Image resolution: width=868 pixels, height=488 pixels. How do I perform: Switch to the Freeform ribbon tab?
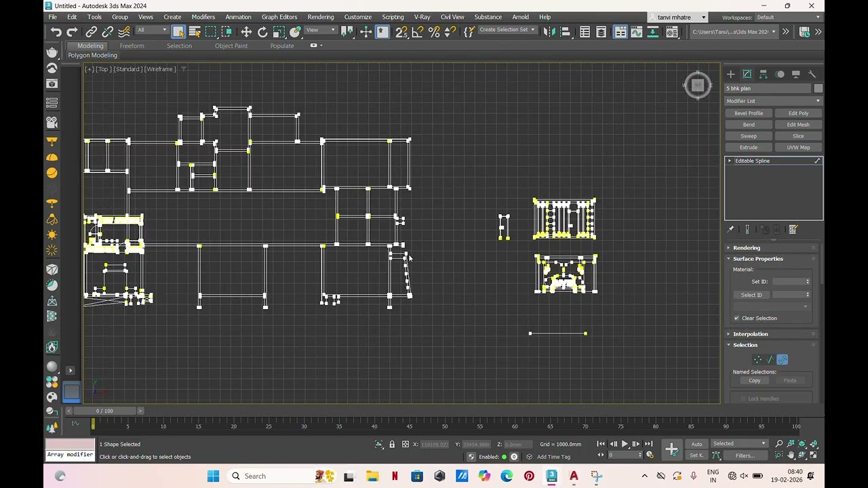click(132, 46)
